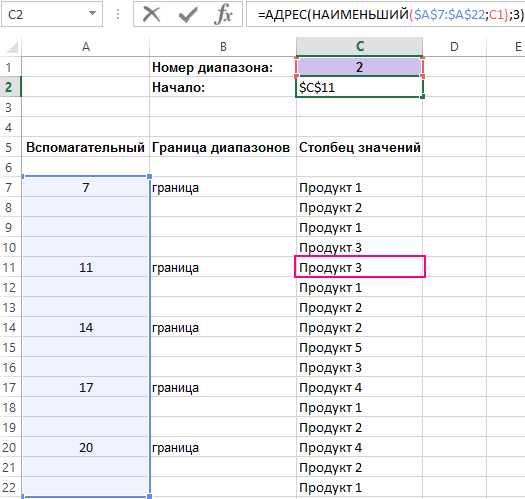Click the 'Граница диапазонов' header cell
Image resolution: width=525 pixels, height=499 pixels.
click(x=223, y=147)
